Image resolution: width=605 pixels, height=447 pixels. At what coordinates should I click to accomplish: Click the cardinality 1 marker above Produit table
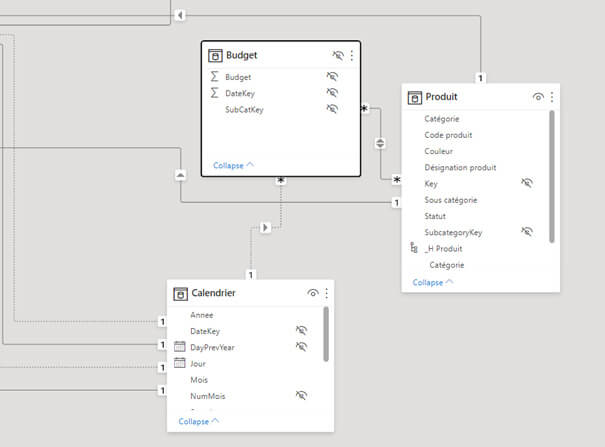click(480, 78)
